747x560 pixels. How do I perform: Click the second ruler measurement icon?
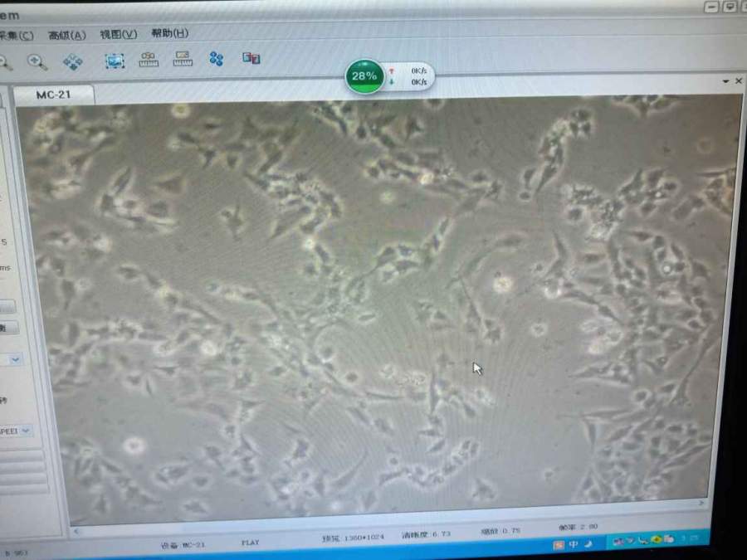pos(183,59)
